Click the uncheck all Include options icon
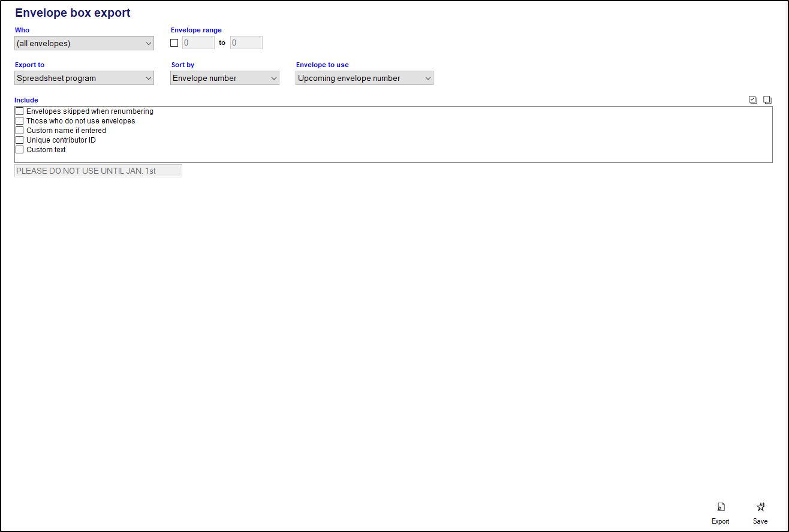 767,100
